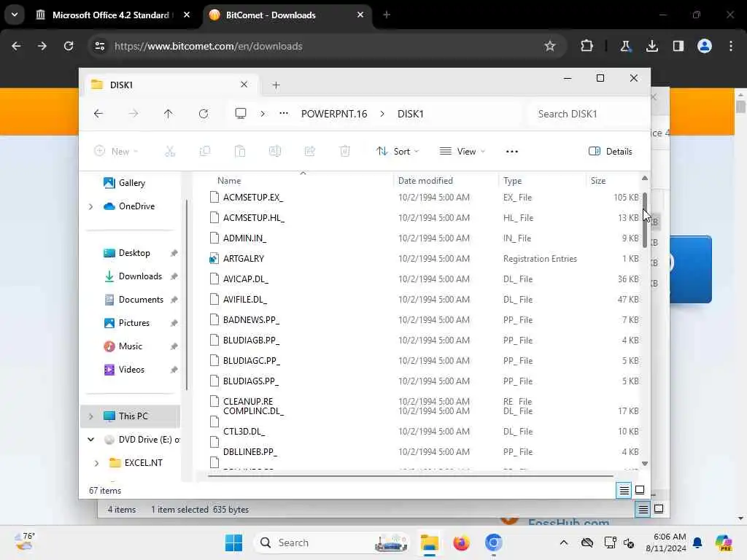The width and height of the screenshot is (747, 560).
Task: Toggle the Details pane
Action: [611, 152]
